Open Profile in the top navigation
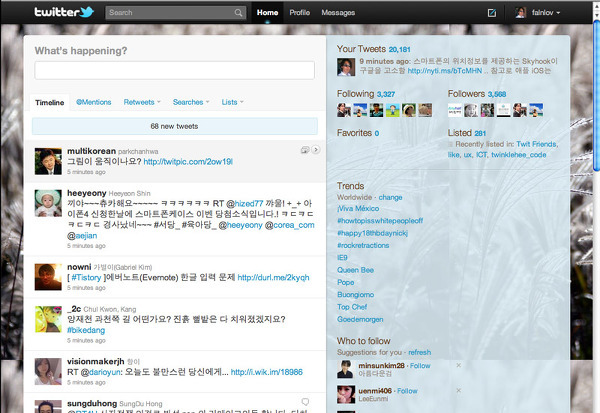This screenshot has height=413, width=600. point(300,13)
